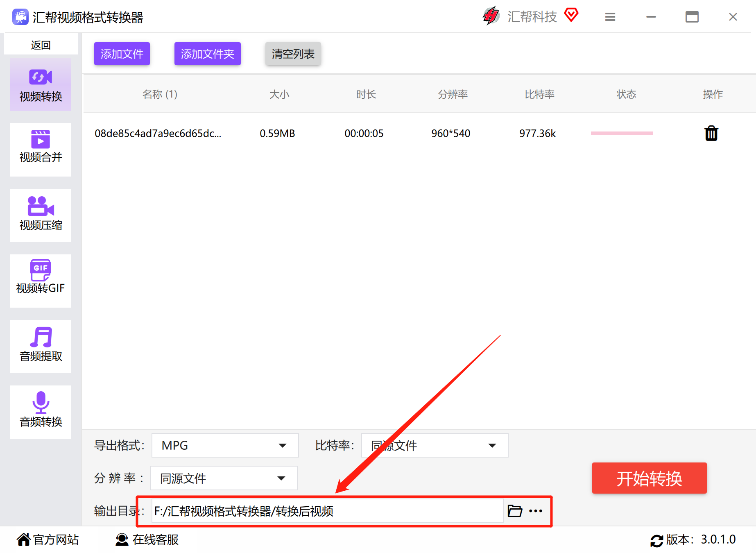Expand the 比特率 dropdown
Screen dimensions: 756x553
[435, 445]
